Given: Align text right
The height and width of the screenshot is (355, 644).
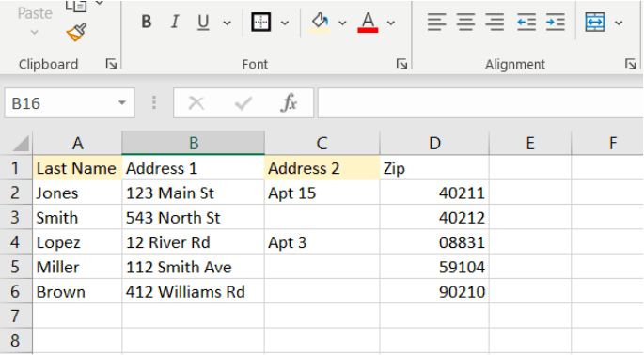Looking at the screenshot, I should 495,22.
